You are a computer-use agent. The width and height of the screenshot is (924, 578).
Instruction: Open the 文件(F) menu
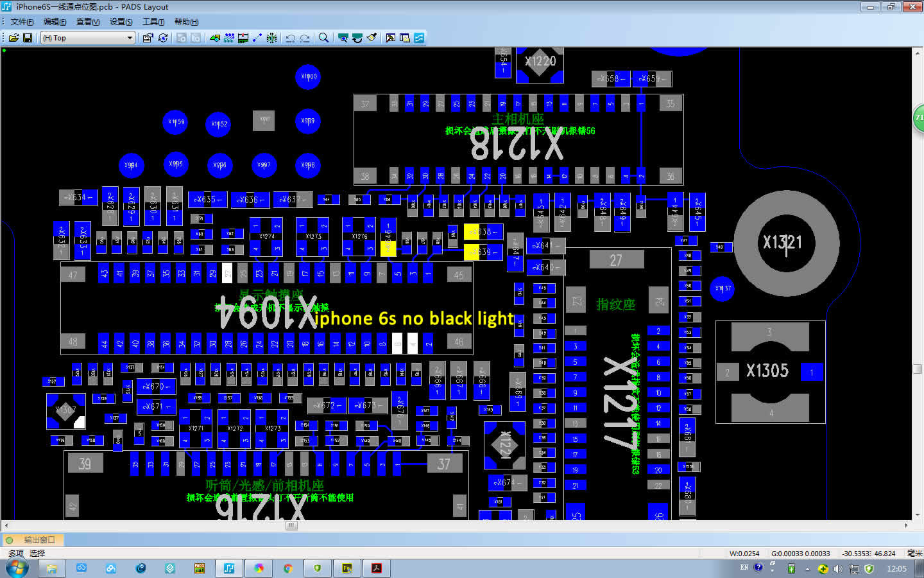click(22, 22)
